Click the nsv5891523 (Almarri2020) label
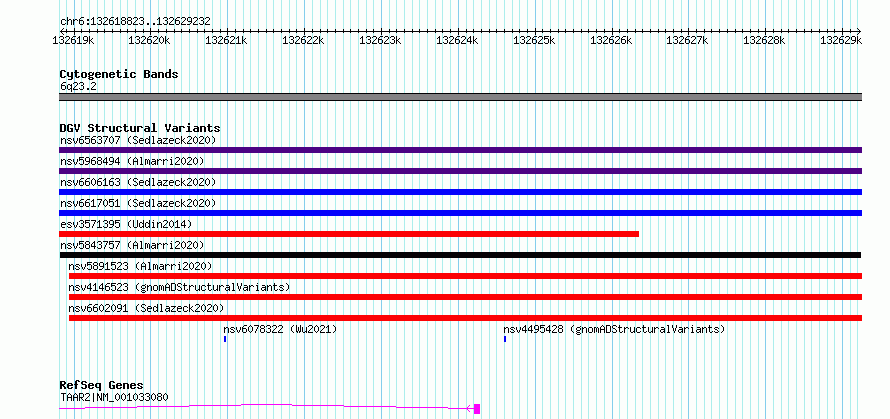The height and width of the screenshot is (419, 890). point(140,266)
